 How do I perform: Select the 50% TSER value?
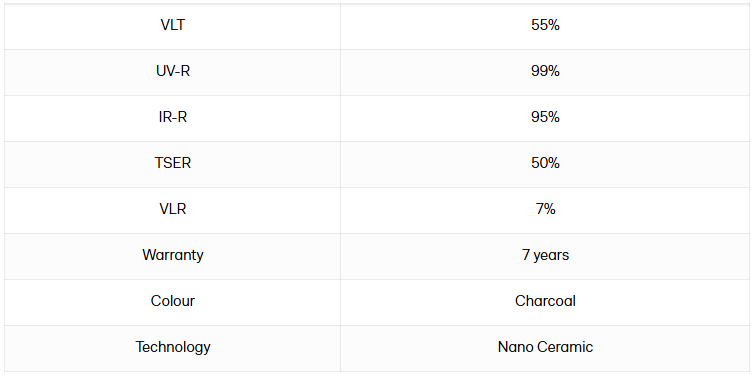click(545, 163)
